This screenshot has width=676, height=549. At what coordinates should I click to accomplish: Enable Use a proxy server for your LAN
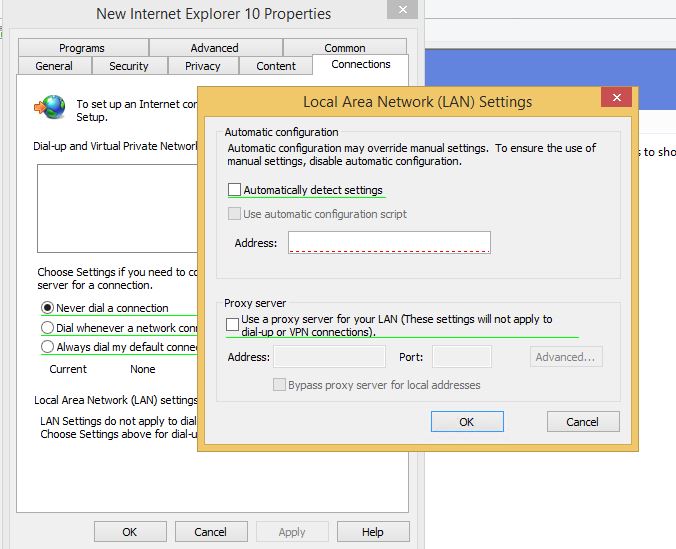(x=232, y=324)
